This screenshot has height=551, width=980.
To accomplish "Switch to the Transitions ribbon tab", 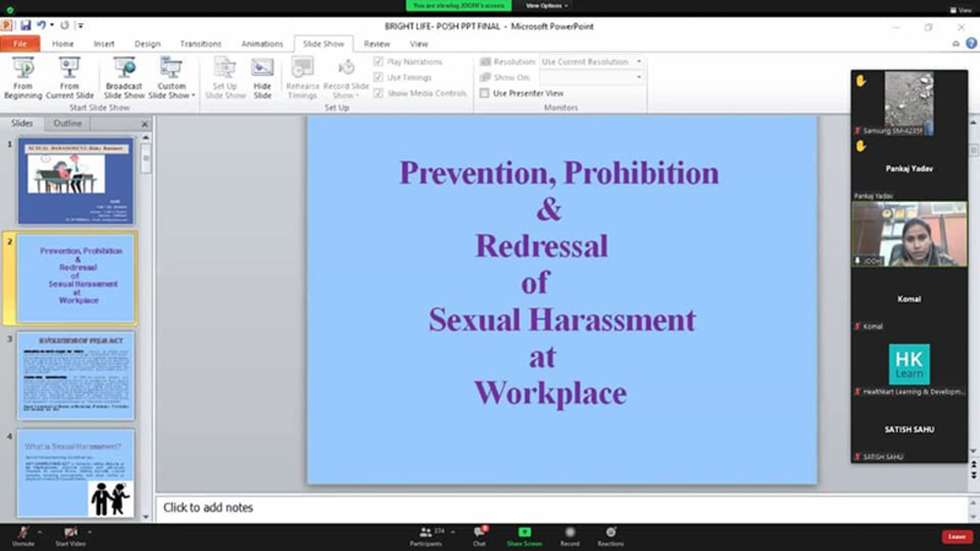I will [x=200, y=44].
